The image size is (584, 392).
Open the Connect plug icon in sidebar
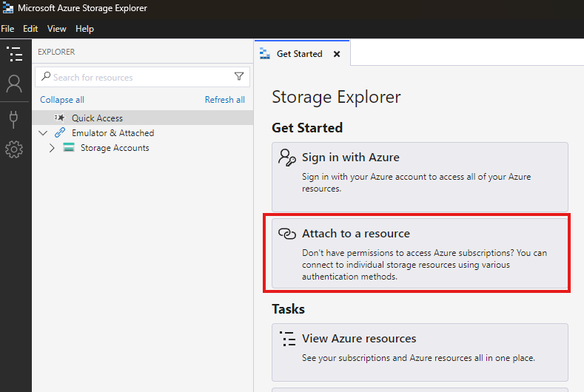[14, 118]
